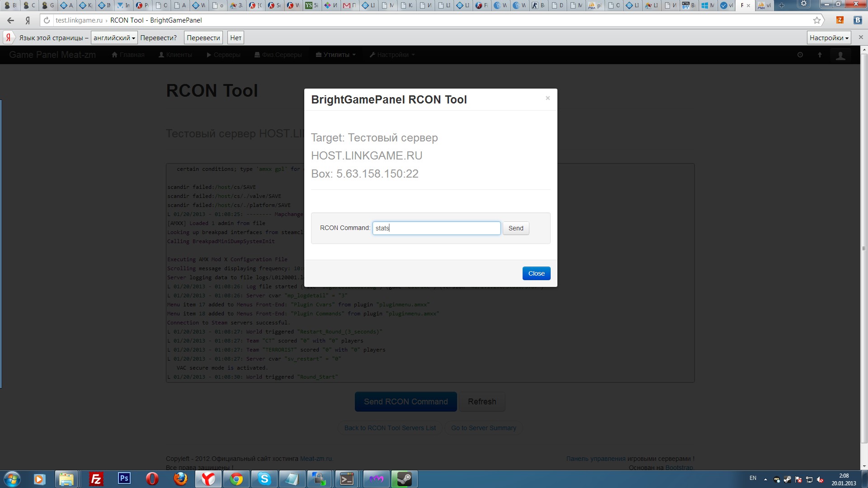Viewport: 868px width, 488px height.
Task: Open Google Chrome from the taskbar
Action: pos(236,479)
